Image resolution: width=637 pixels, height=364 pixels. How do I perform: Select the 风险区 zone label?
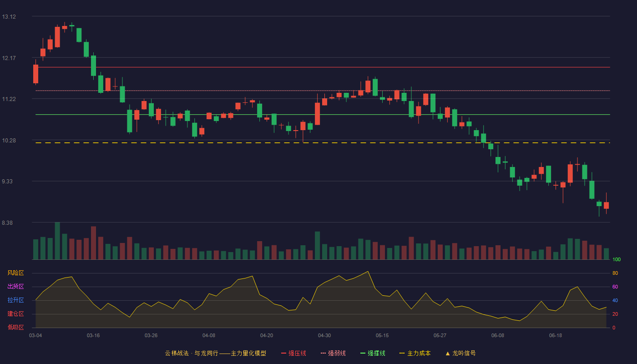[15, 273]
